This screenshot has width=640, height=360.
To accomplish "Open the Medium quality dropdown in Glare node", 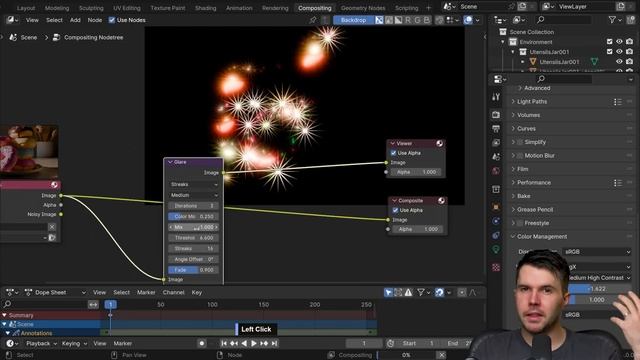I will tap(194, 195).
